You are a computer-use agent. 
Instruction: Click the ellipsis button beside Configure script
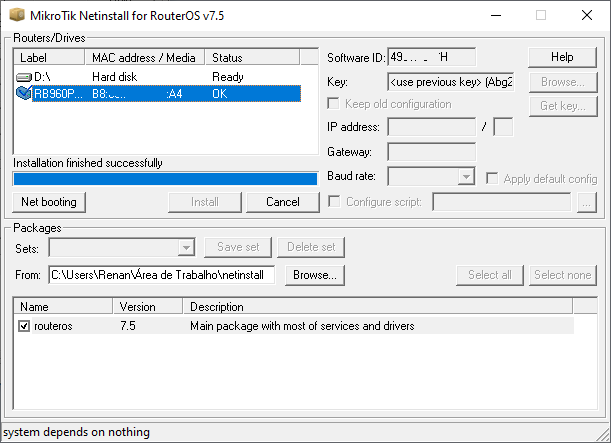click(x=586, y=202)
